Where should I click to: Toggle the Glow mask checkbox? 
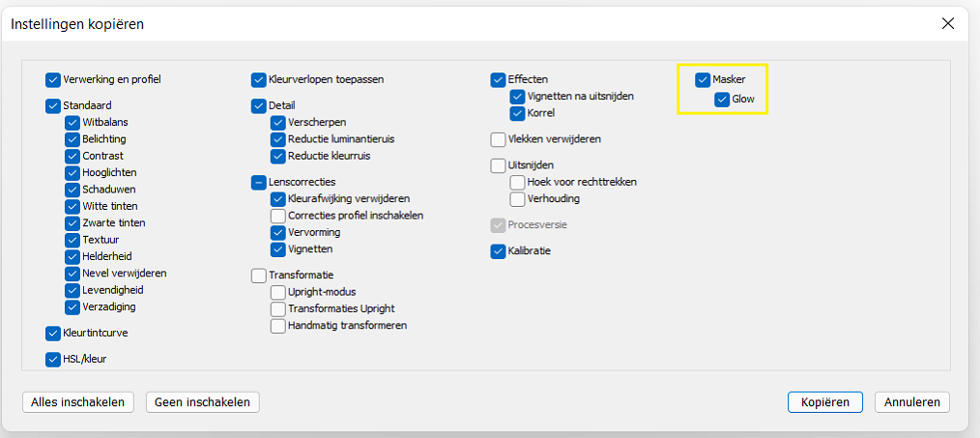point(723,99)
